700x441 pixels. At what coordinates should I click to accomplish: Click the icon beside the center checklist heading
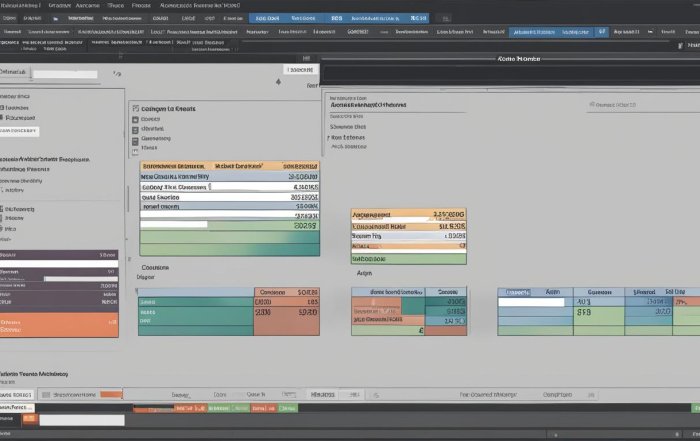coord(135,106)
